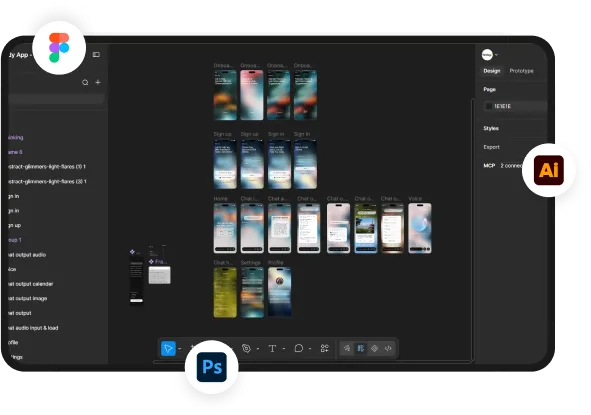
Task: Open the Text tool dropdown arrow
Action: coord(284,349)
